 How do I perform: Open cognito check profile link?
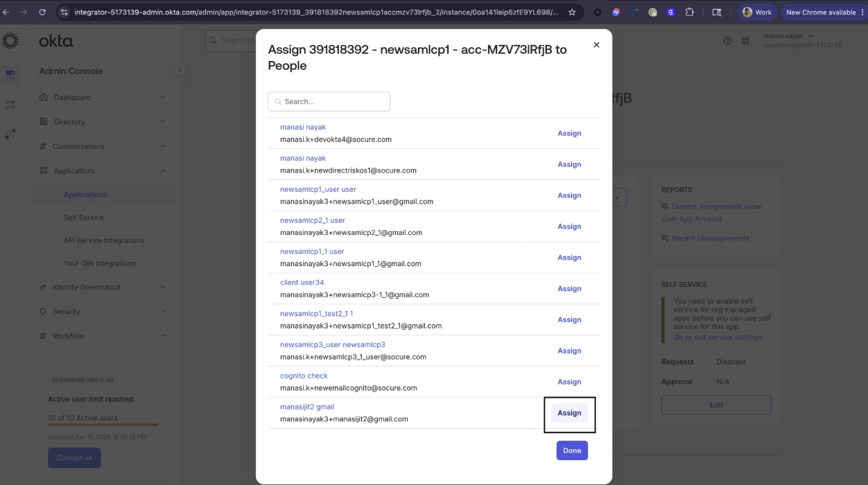(x=304, y=376)
